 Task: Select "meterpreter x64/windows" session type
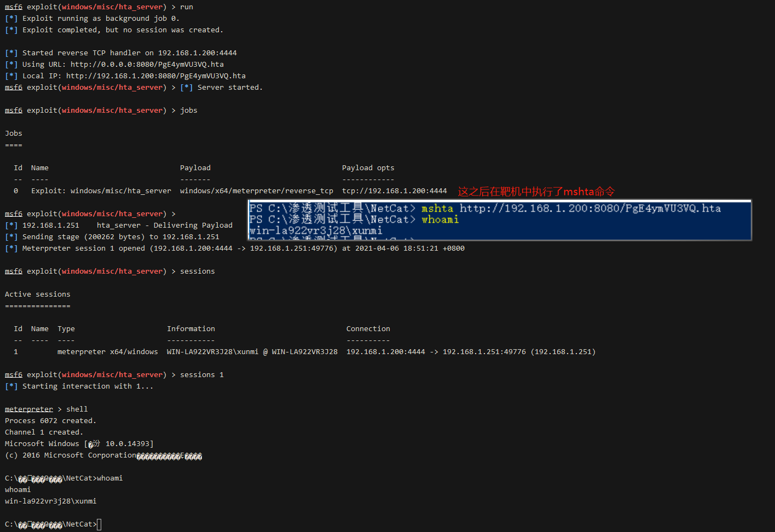108,352
